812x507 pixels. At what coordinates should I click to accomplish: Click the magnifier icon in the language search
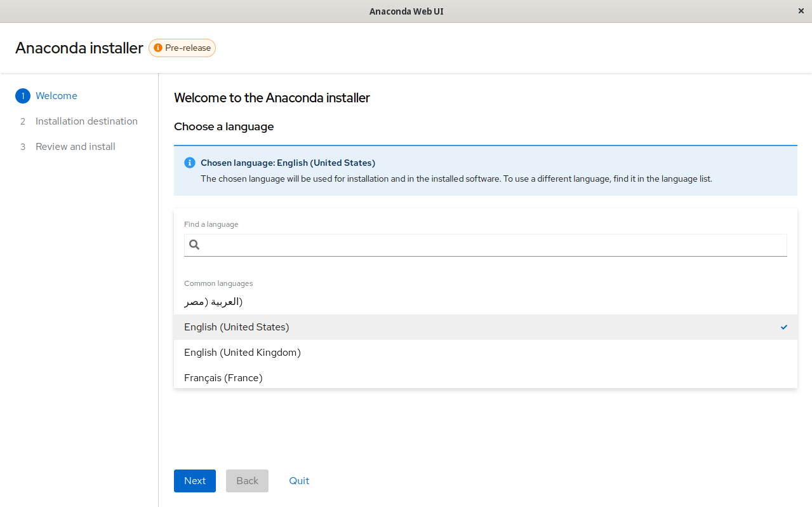point(194,245)
